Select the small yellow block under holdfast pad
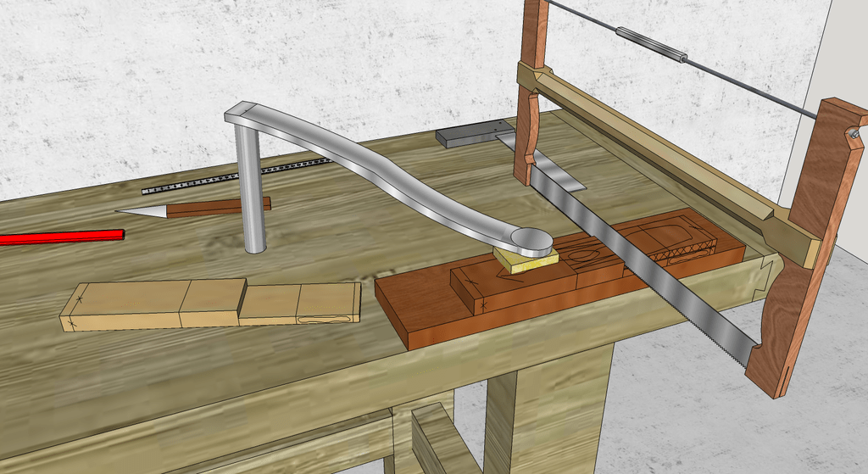The width and height of the screenshot is (868, 474). pyautogui.click(x=526, y=260)
